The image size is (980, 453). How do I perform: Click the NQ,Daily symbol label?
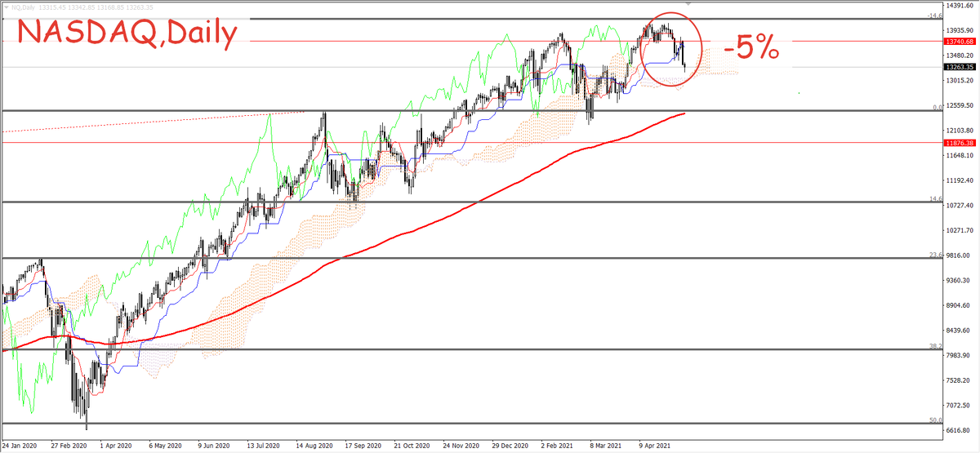click(x=23, y=7)
